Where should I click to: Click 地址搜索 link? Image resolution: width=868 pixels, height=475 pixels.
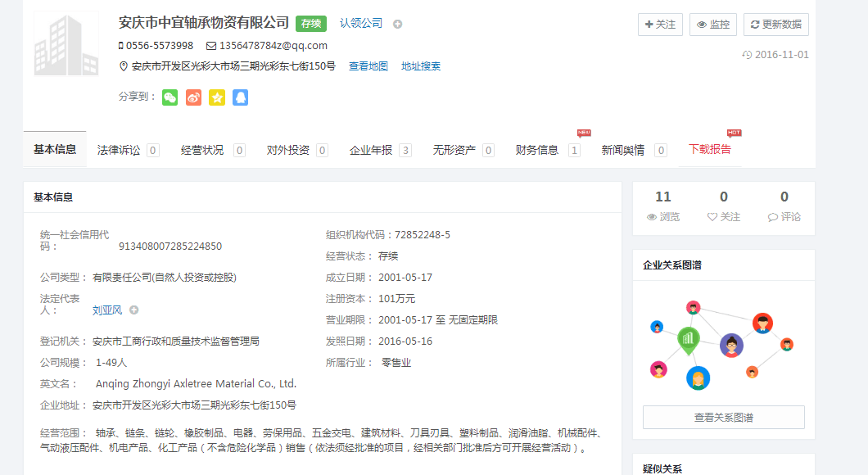(x=421, y=66)
